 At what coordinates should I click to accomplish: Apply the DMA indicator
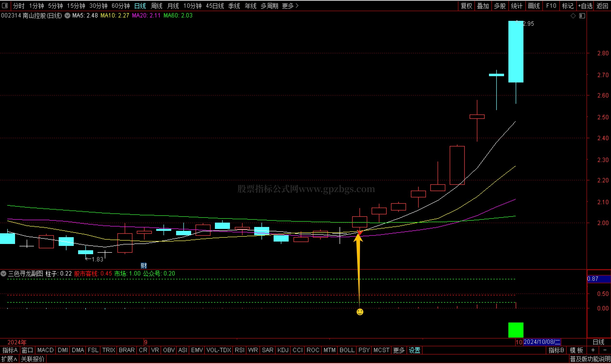point(78,350)
